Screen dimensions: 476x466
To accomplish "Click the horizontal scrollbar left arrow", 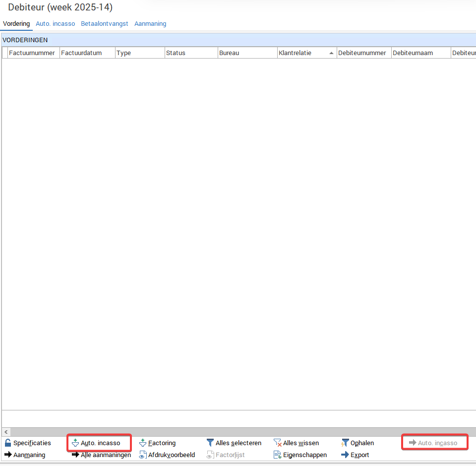I will [x=6, y=432].
